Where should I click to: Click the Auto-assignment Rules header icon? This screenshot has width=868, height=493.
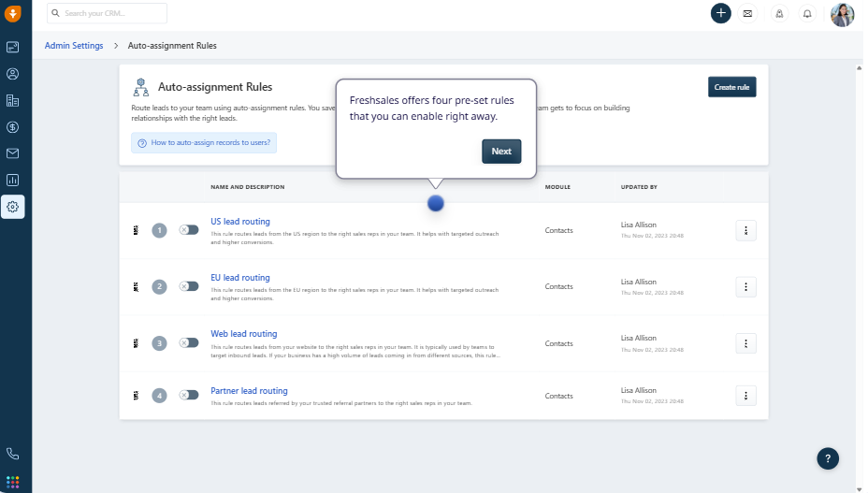click(x=141, y=87)
